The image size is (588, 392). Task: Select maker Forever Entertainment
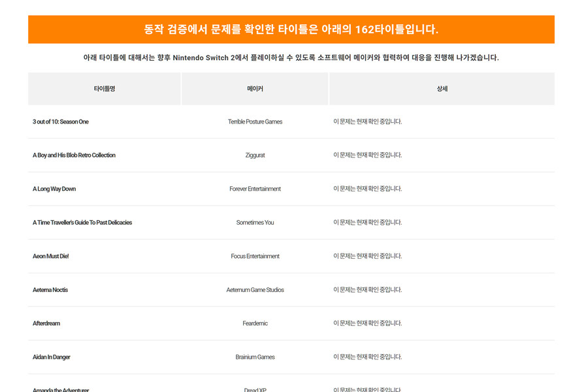(x=255, y=189)
